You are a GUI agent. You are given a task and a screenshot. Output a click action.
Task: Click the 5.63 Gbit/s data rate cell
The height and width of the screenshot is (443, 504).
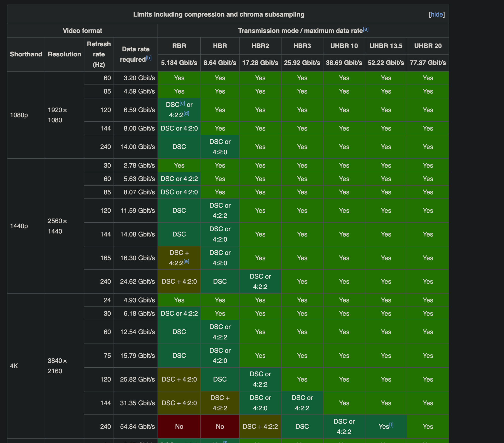(136, 179)
